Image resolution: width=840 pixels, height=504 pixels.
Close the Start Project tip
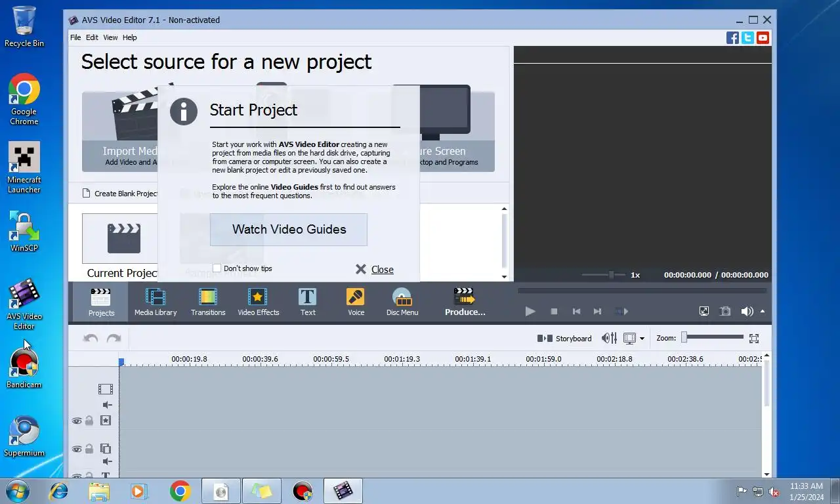375,269
